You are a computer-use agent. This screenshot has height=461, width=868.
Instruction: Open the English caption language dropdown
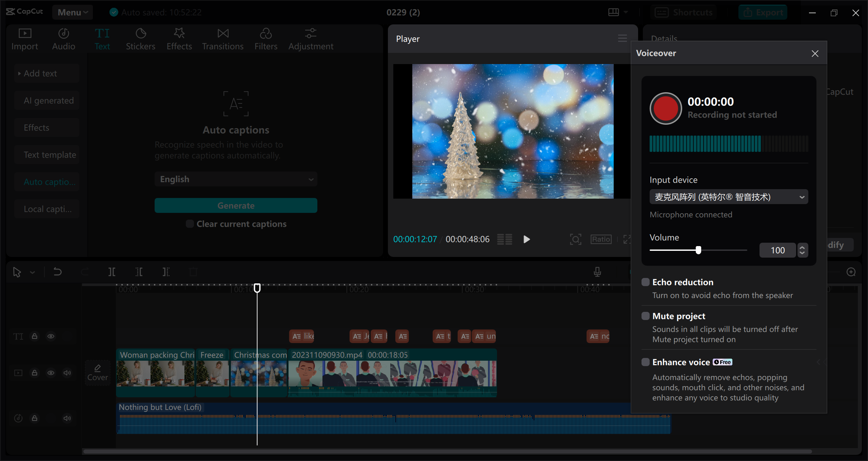pos(236,179)
